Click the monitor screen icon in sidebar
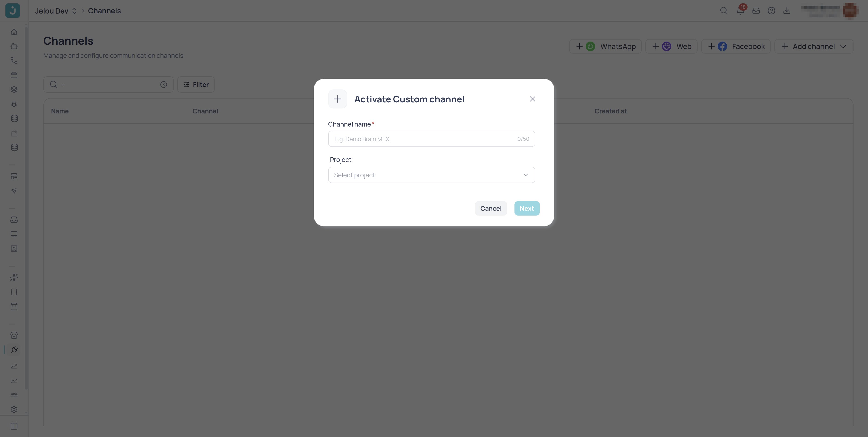868x437 pixels. [x=14, y=234]
